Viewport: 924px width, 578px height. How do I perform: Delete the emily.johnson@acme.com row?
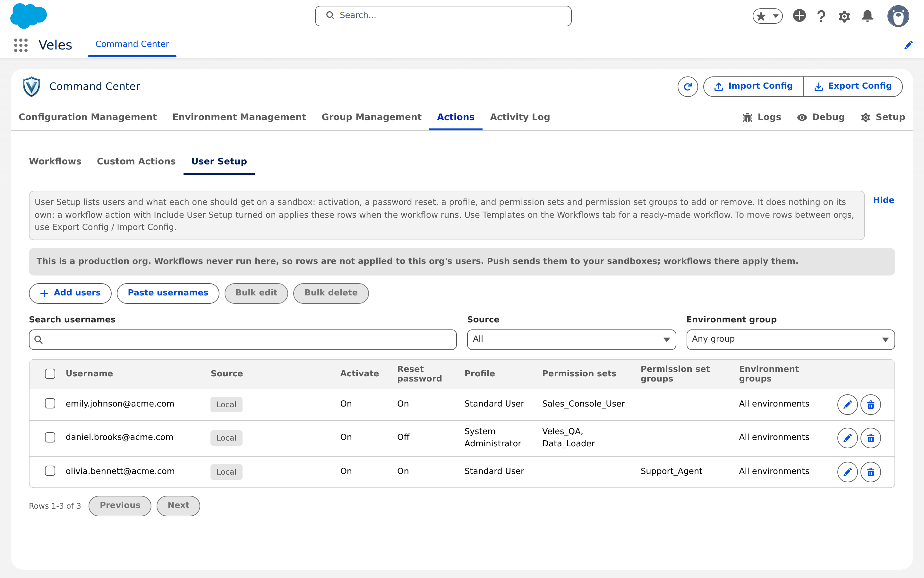870,405
